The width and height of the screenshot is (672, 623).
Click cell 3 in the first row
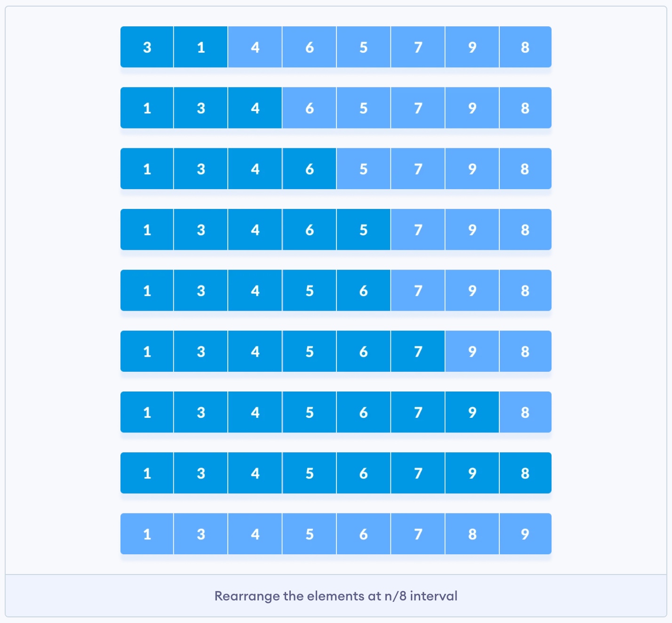147,47
